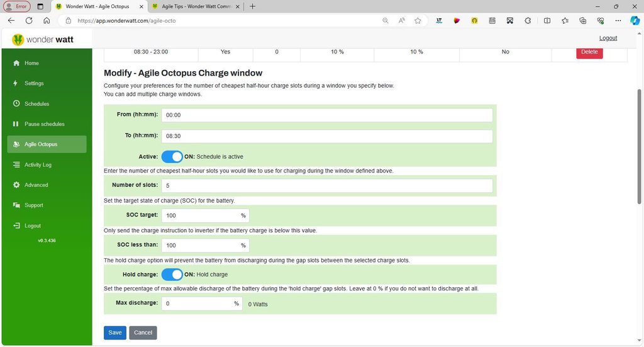644x347 pixels.
Task: Disable the Active schedule toggle
Action: point(172,157)
